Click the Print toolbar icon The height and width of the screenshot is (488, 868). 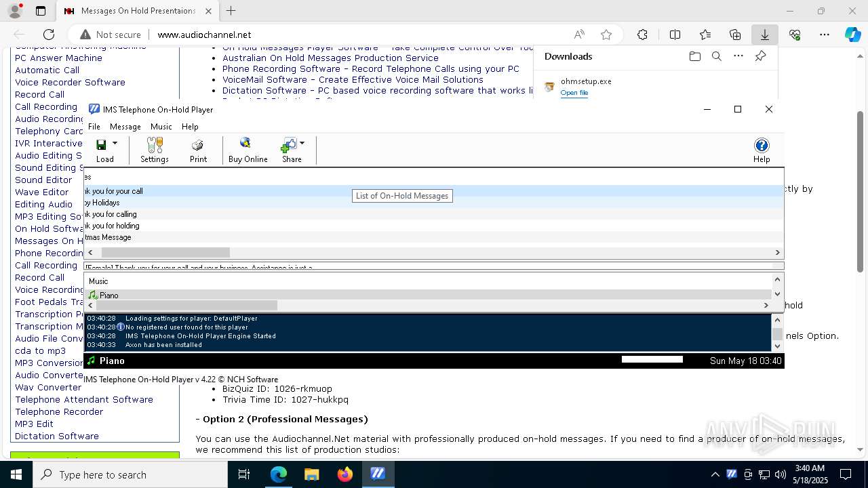click(x=198, y=150)
